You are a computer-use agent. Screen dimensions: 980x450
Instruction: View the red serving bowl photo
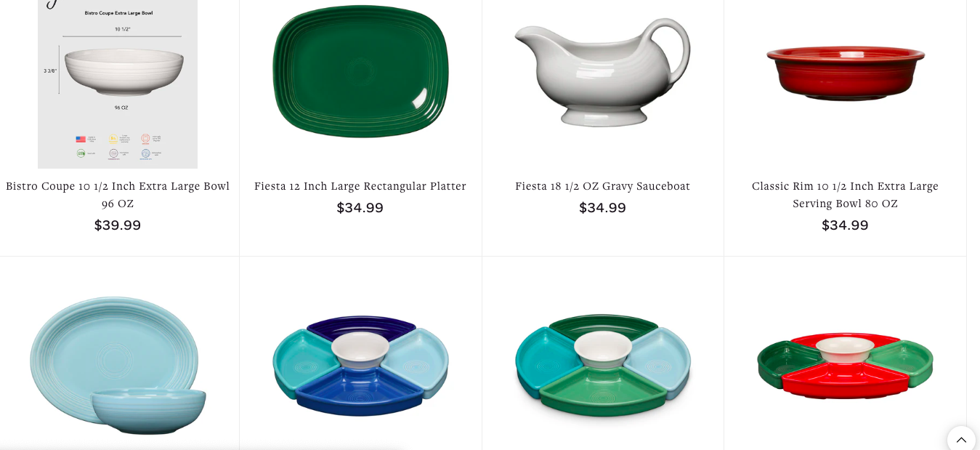pos(845,73)
